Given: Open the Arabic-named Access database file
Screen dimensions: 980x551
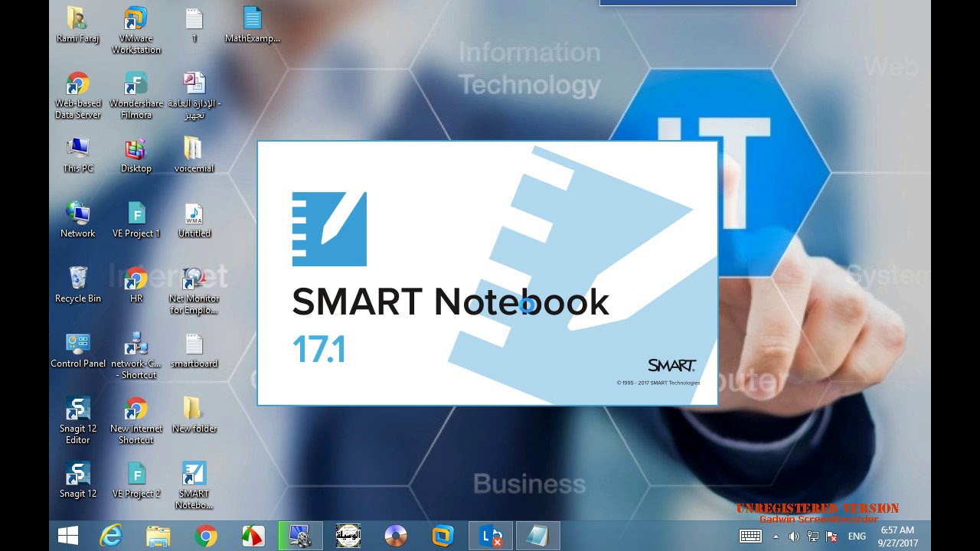Looking at the screenshot, I should point(194,96).
